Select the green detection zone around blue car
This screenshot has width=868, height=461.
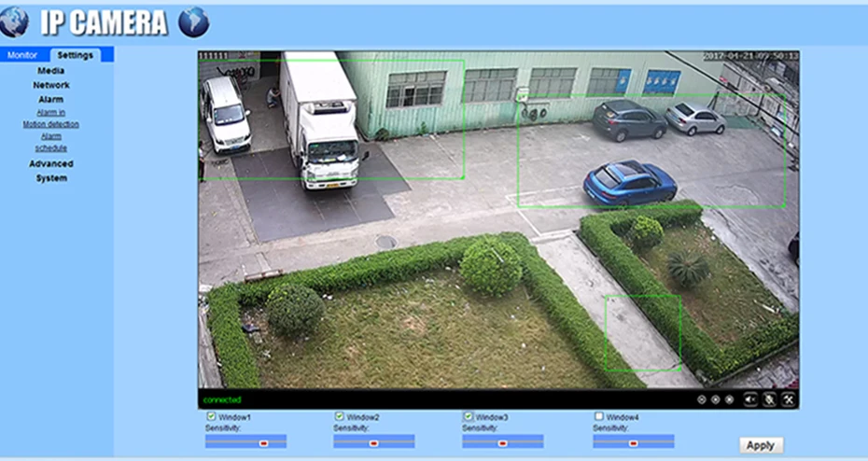coord(651,150)
